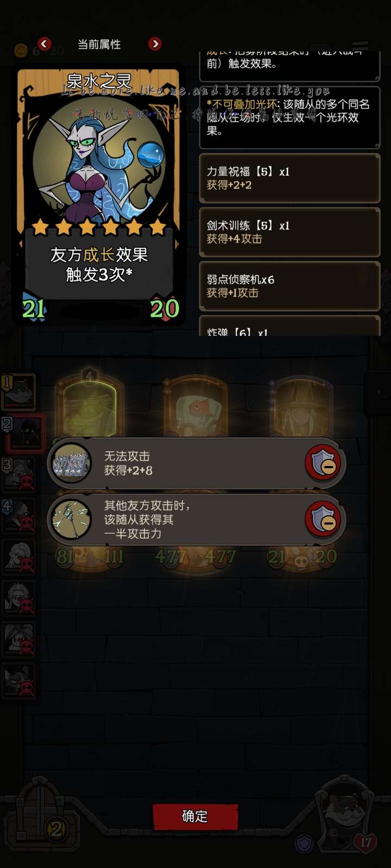Viewport: 391px width, 868px height.
Task: Click the raccoon hero portrait at bottom right
Action: click(x=343, y=811)
